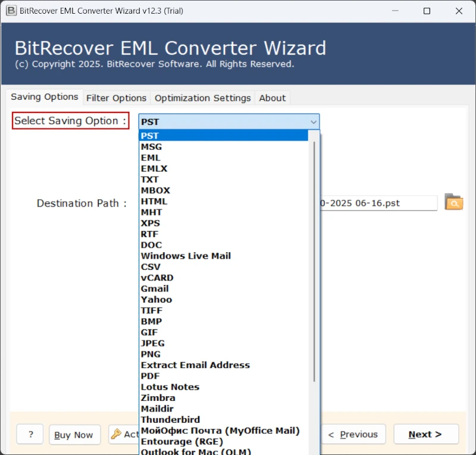Select Extract Email Address option
Screen dimensions: 476x455
point(224,365)
